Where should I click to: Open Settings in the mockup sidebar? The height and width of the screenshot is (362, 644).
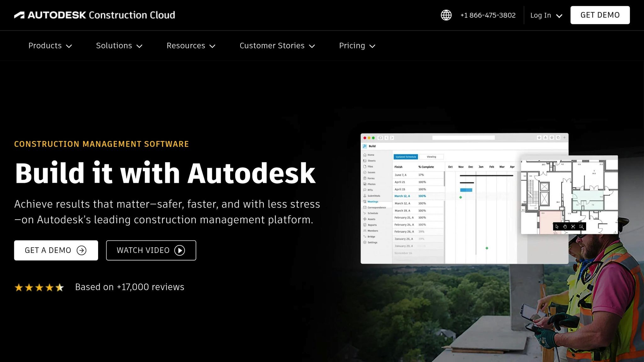[370, 242]
